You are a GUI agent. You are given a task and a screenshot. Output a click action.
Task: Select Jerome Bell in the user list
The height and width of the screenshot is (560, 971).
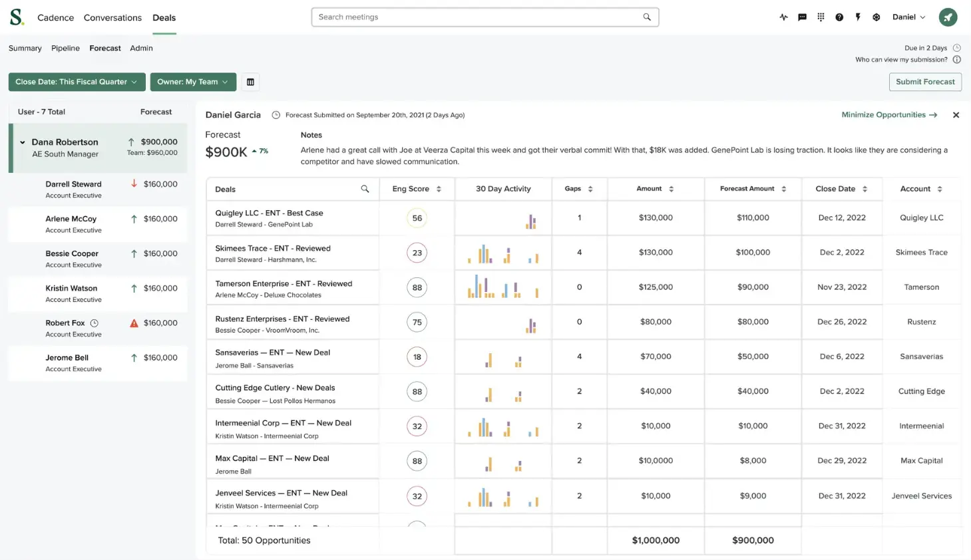(x=98, y=362)
